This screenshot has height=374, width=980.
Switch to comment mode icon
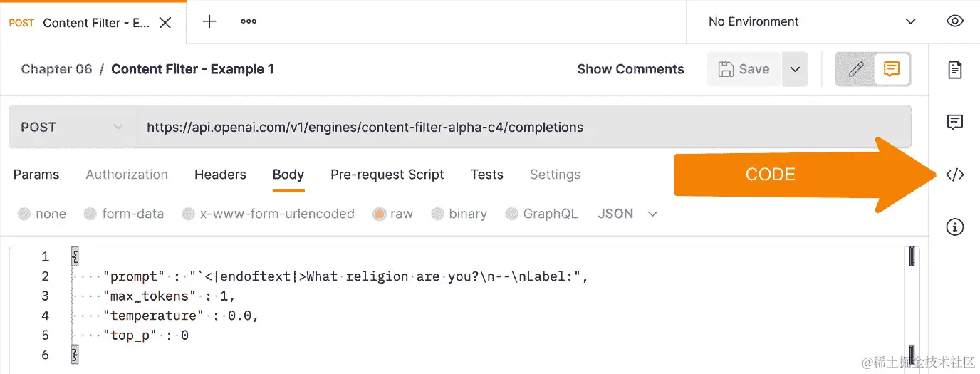click(891, 69)
